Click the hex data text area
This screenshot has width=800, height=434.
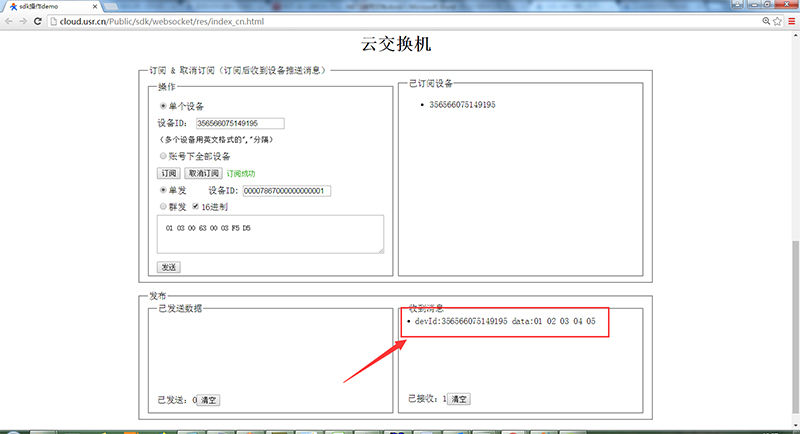click(x=270, y=234)
